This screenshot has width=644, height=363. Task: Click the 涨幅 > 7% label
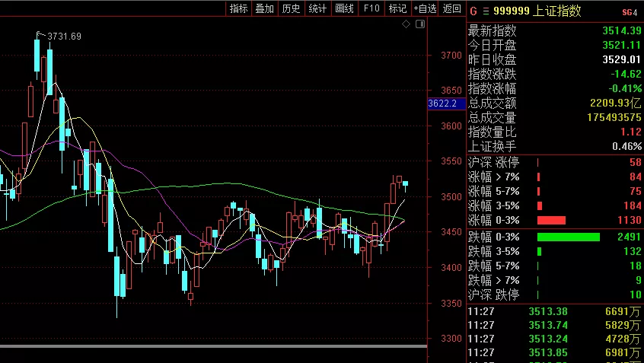tap(494, 177)
